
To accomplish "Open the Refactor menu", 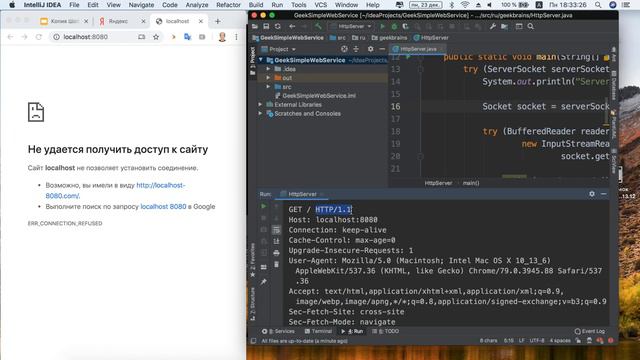I will coord(228,5).
